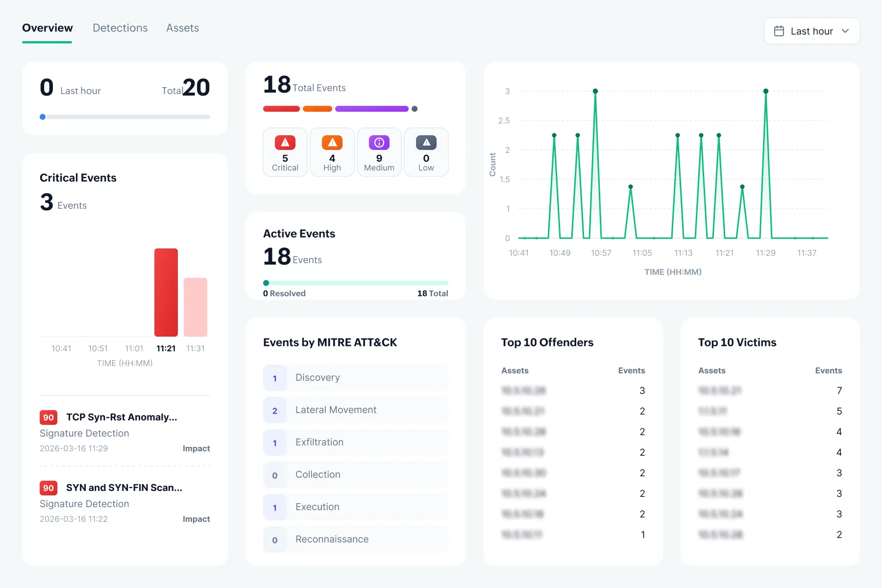Open the TCP Syn-Rst Anomaly event details
This screenshot has height=588, width=882.
122,417
